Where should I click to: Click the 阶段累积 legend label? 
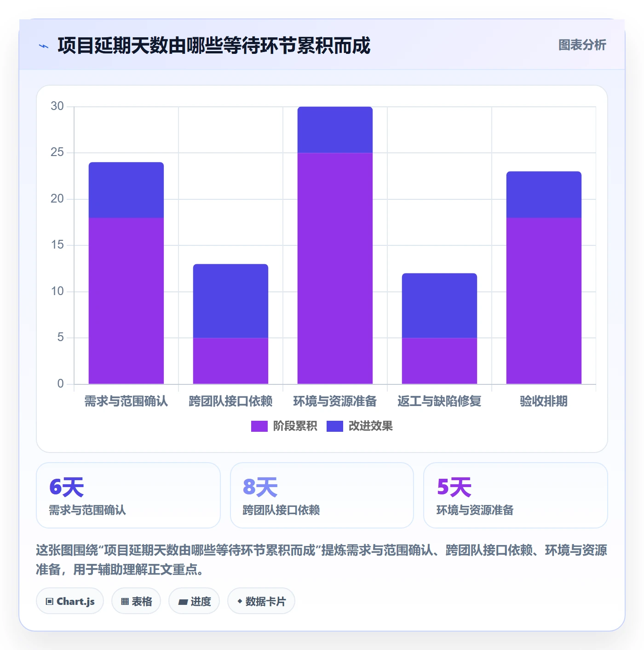(295, 426)
